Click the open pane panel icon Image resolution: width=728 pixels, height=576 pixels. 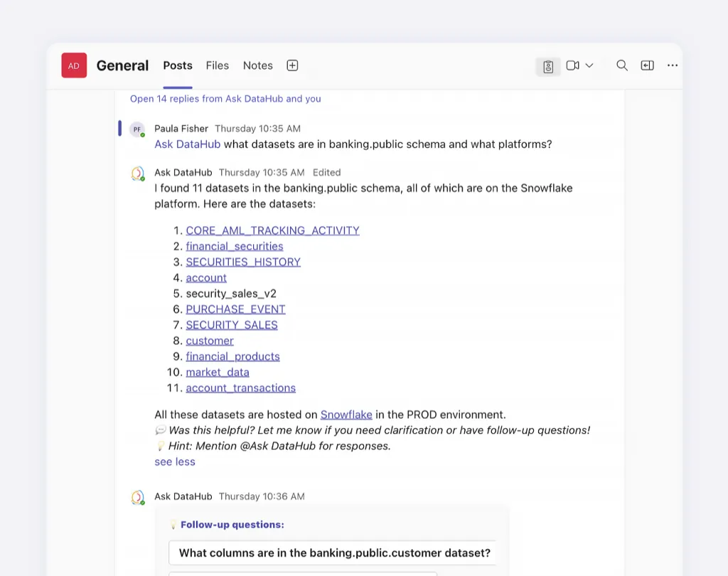click(647, 65)
